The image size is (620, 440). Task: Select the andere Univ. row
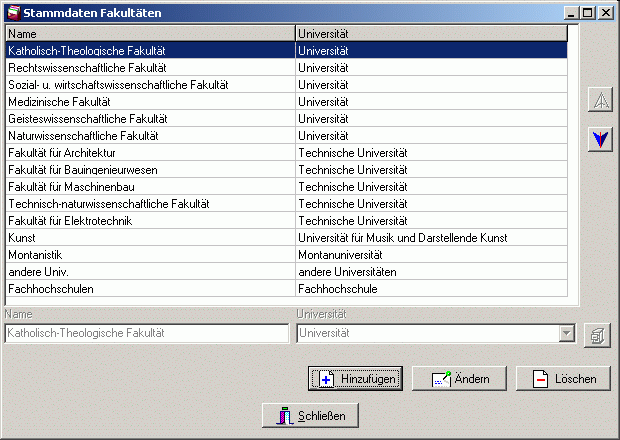pyautogui.click(x=287, y=272)
